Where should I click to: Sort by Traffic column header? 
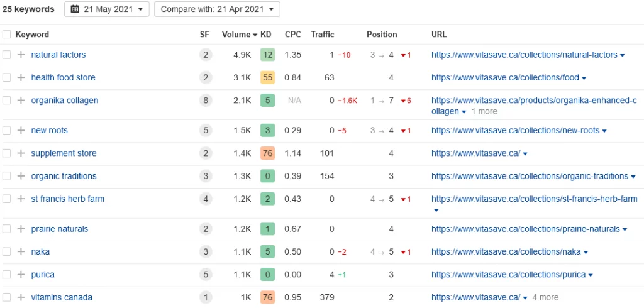(x=323, y=35)
